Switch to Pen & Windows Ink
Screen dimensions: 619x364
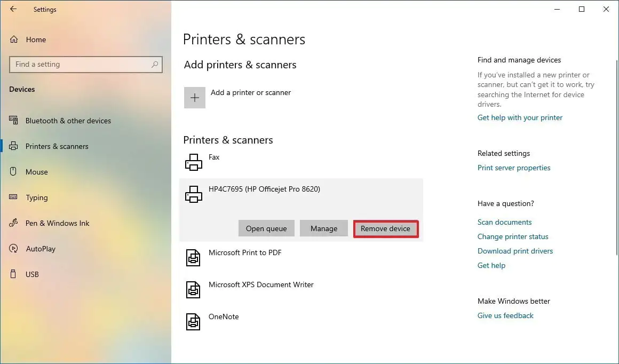(x=57, y=223)
